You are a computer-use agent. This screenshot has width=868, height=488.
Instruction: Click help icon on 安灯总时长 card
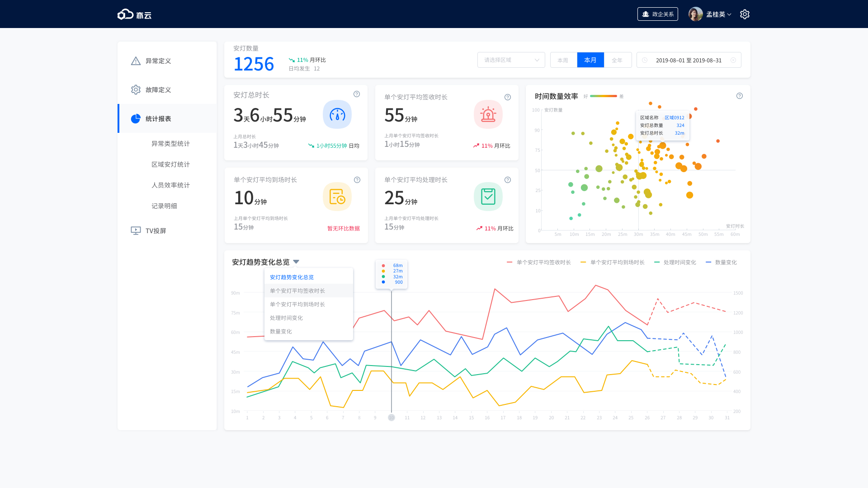click(x=357, y=94)
